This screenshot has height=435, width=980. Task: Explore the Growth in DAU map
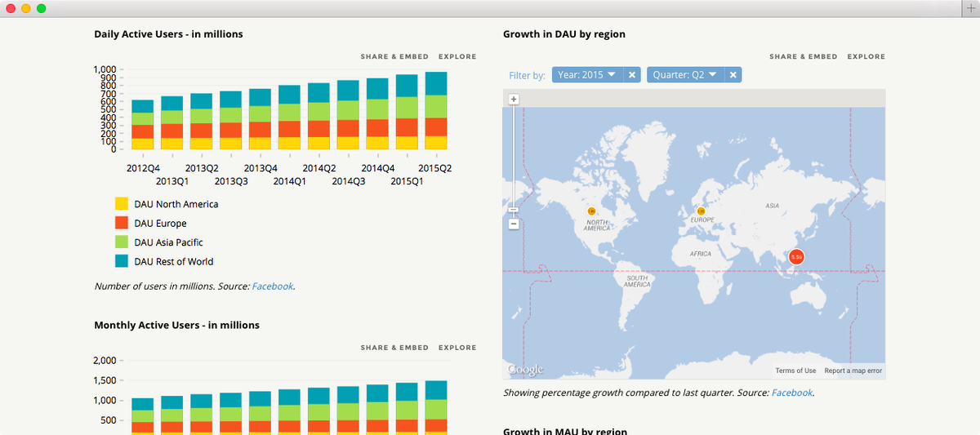[x=866, y=57]
